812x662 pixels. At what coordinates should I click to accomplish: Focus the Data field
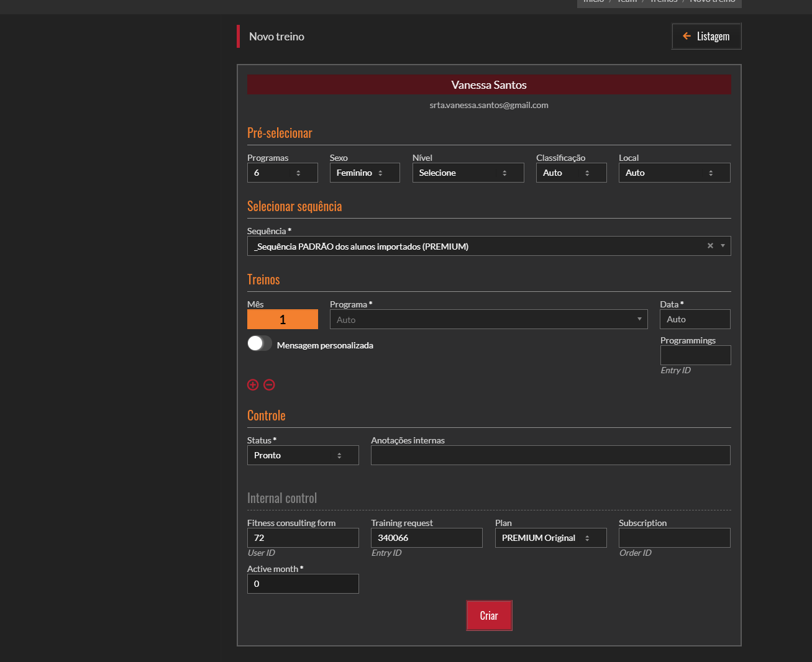click(x=695, y=319)
